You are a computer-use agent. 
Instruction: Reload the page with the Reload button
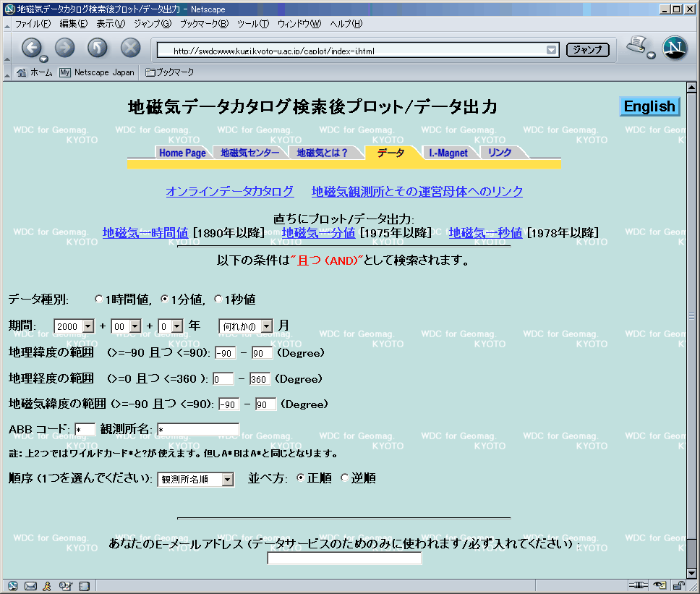[x=98, y=47]
